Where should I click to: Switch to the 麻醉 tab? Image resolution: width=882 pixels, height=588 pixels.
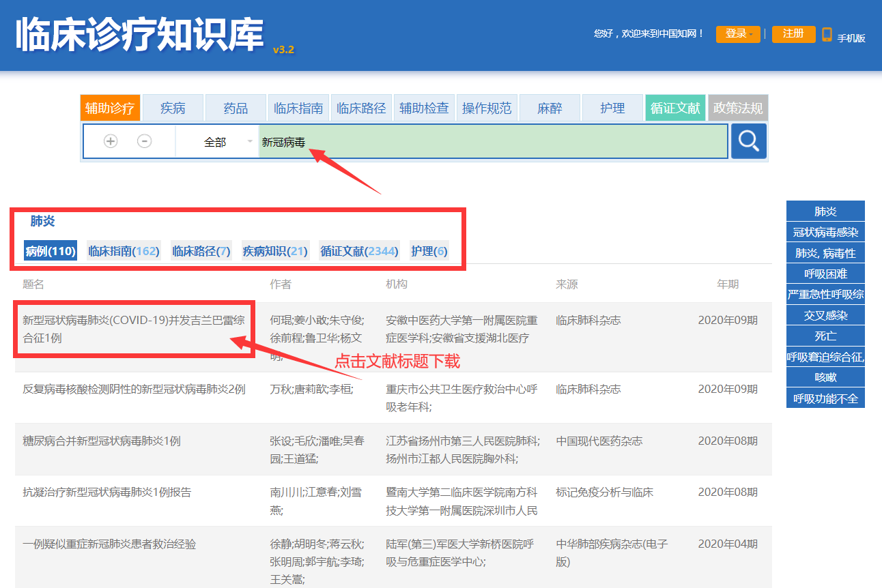tap(550, 108)
